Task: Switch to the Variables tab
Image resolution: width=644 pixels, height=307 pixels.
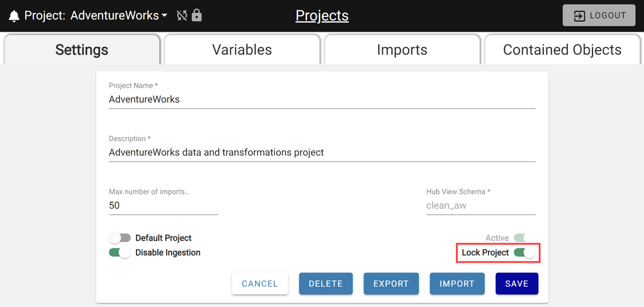Action: 242,50
